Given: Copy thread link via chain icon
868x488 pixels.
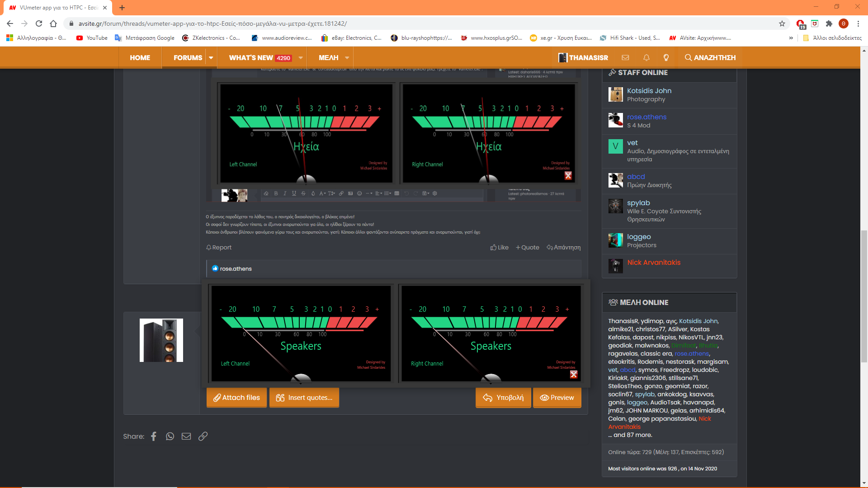Looking at the screenshot, I should [x=203, y=436].
